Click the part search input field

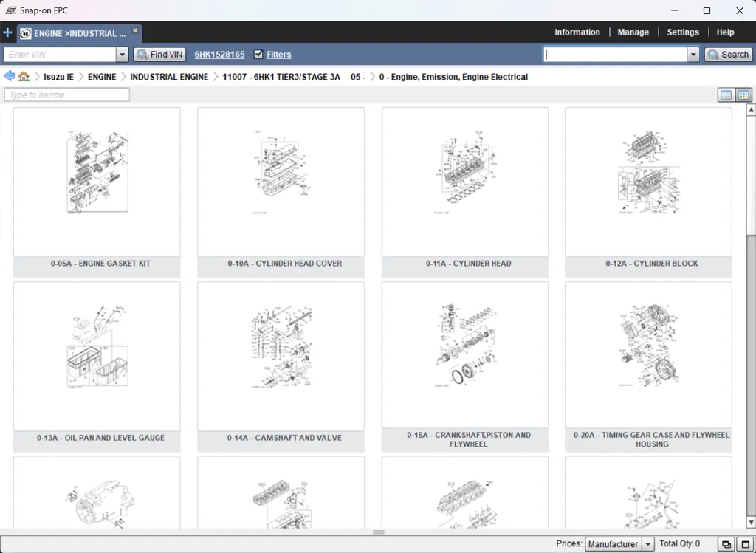pyautogui.click(x=615, y=55)
